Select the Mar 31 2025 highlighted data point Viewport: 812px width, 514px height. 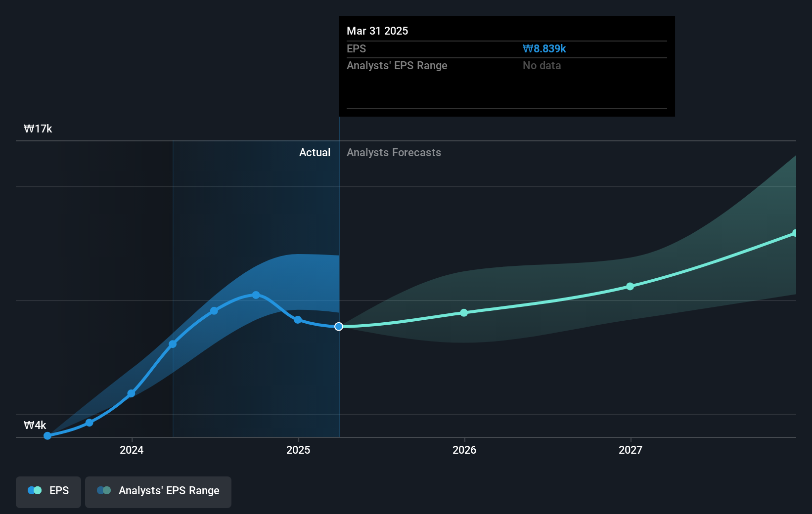coord(339,327)
